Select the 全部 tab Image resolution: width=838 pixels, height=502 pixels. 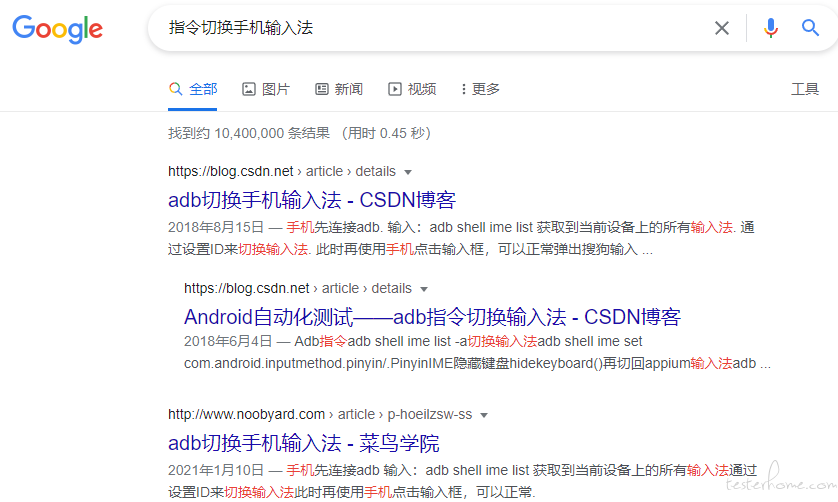coord(193,89)
